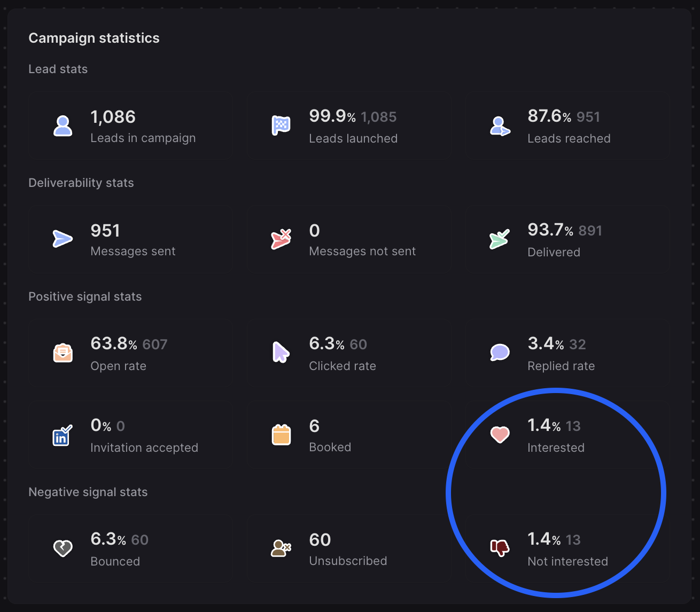Click the thumbs-down Not interested icon
The height and width of the screenshot is (612, 700).
[500, 548]
